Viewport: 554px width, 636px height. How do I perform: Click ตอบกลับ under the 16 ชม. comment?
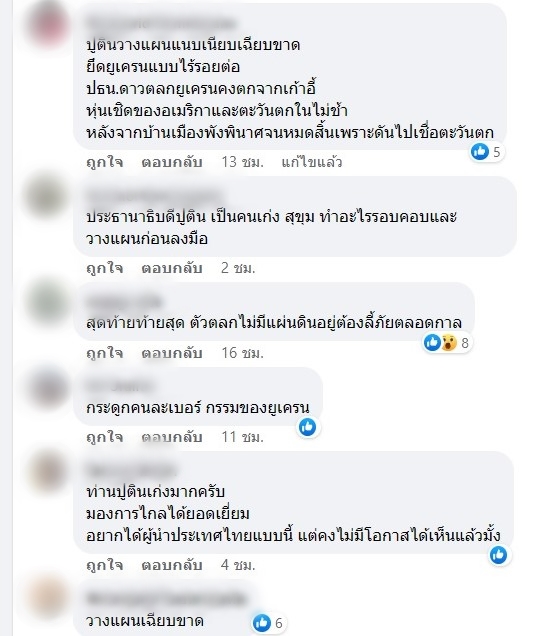pyautogui.click(x=172, y=353)
